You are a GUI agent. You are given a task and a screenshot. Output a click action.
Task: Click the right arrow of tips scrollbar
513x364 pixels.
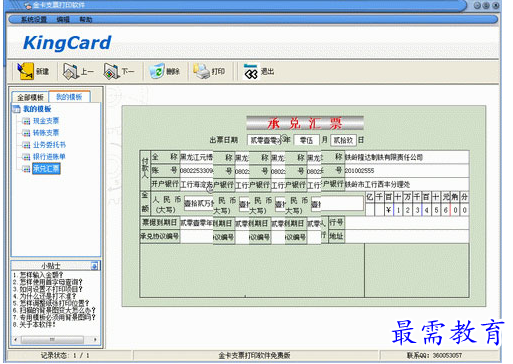(95, 340)
